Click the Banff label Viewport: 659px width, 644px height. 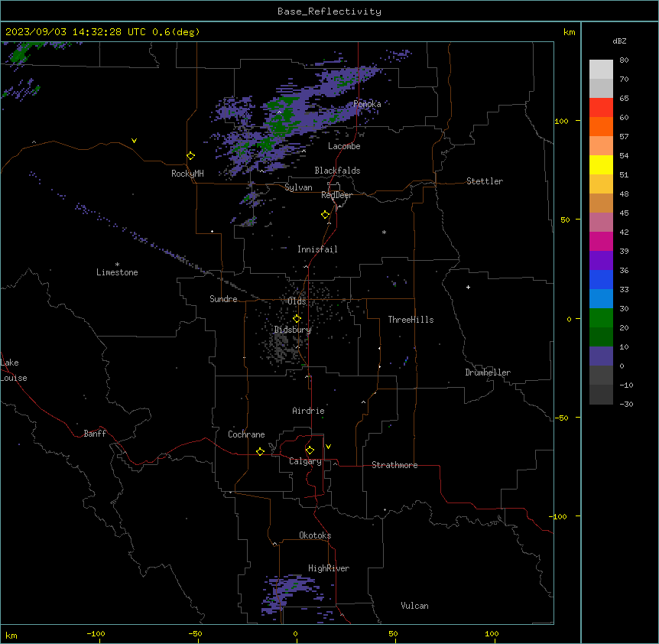(x=95, y=434)
